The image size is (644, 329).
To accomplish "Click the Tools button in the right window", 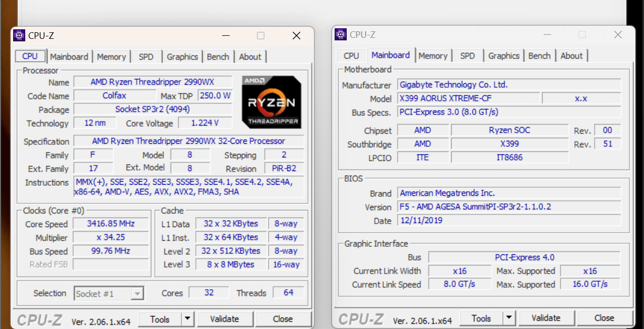I will (481, 318).
